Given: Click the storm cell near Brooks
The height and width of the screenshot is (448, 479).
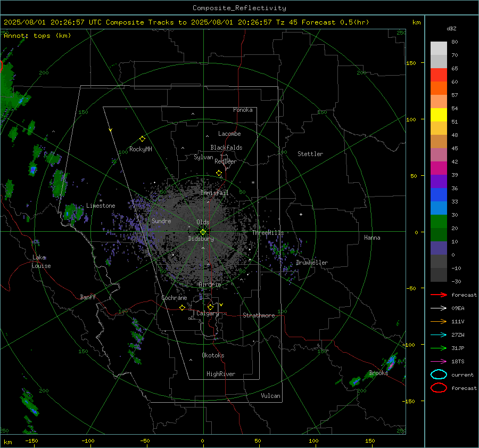Looking at the screenshot, I should (391, 362).
